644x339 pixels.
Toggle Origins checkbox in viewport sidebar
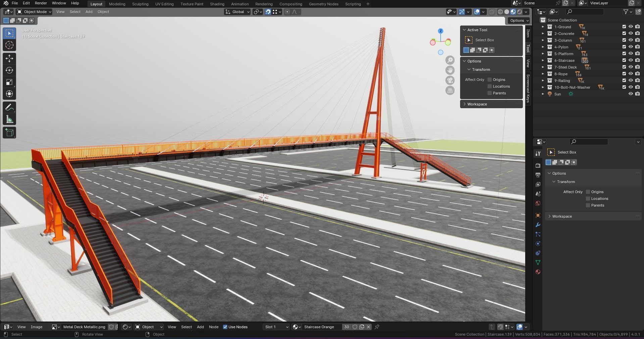click(490, 80)
